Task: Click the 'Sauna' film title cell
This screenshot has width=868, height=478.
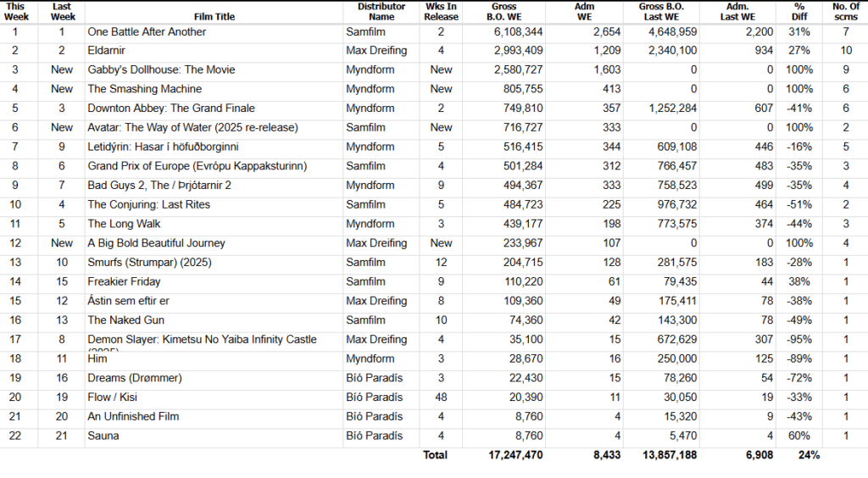Action: (x=103, y=436)
